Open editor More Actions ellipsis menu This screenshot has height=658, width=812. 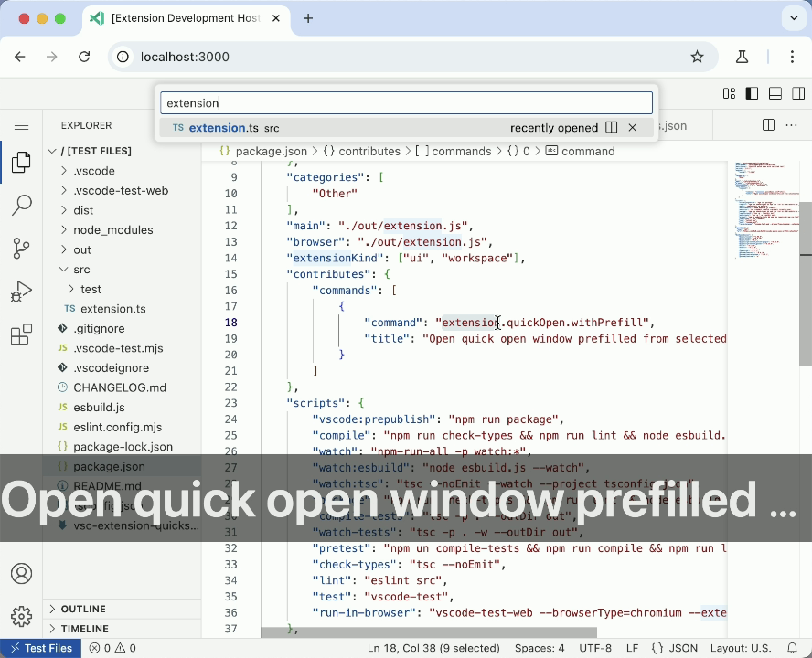click(791, 125)
